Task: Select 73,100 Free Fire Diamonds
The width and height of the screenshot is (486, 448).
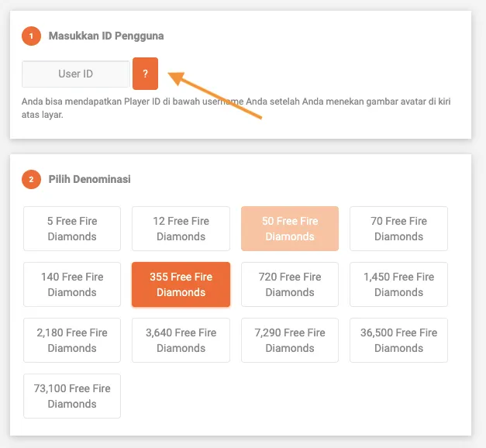Action: [72, 396]
